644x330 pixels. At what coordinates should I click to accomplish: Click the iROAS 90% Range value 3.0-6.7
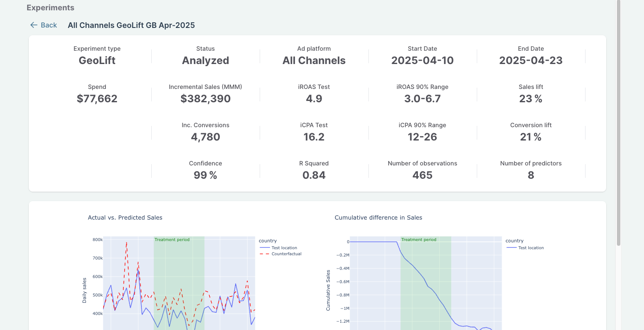point(422,99)
